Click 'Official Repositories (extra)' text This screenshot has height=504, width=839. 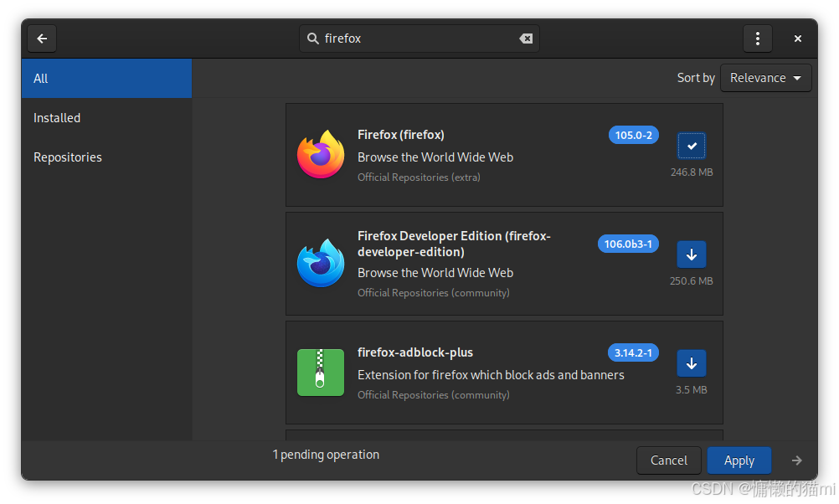point(419,177)
